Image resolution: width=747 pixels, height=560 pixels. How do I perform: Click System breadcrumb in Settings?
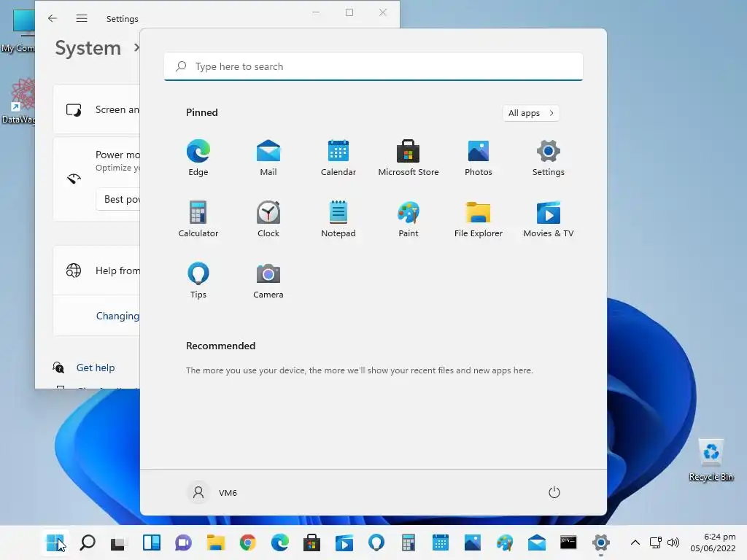[x=88, y=48]
